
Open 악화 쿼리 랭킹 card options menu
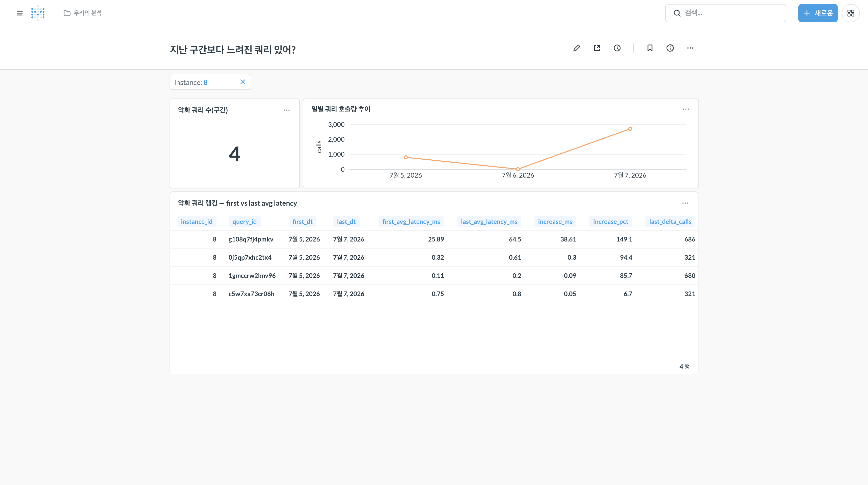coord(685,203)
